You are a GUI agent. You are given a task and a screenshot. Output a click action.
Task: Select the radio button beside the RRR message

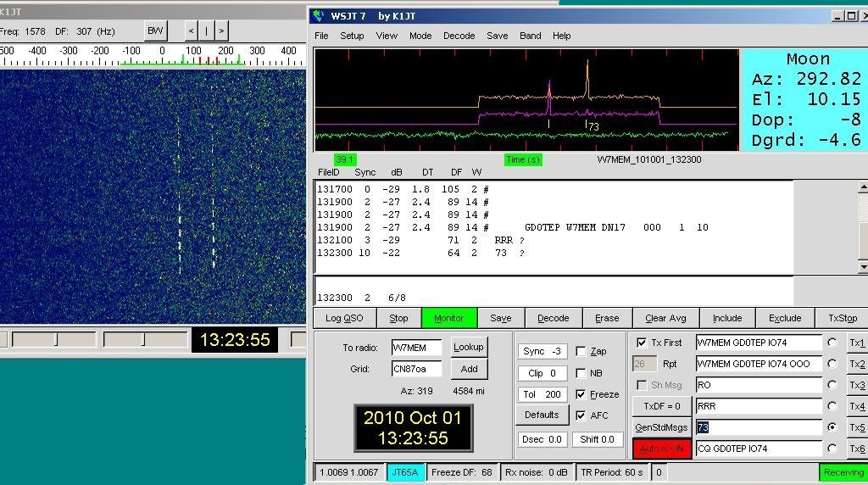(x=832, y=406)
